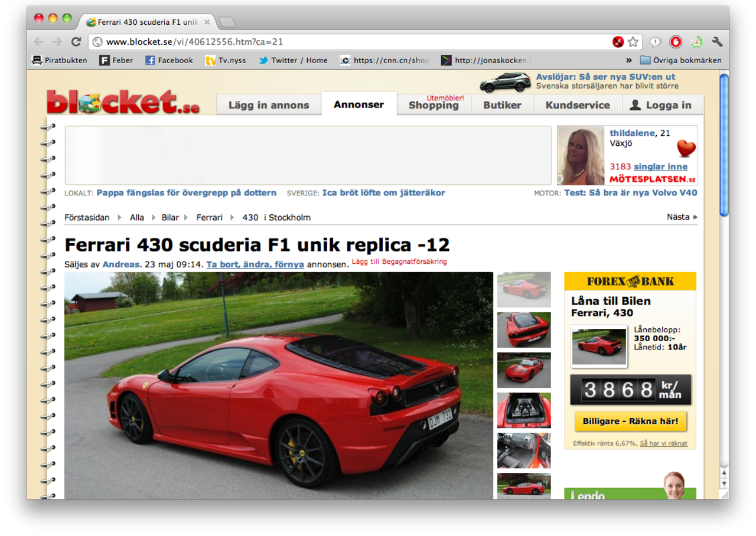Switch to the Annonser tab

pyautogui.click(x=359, y=104)
